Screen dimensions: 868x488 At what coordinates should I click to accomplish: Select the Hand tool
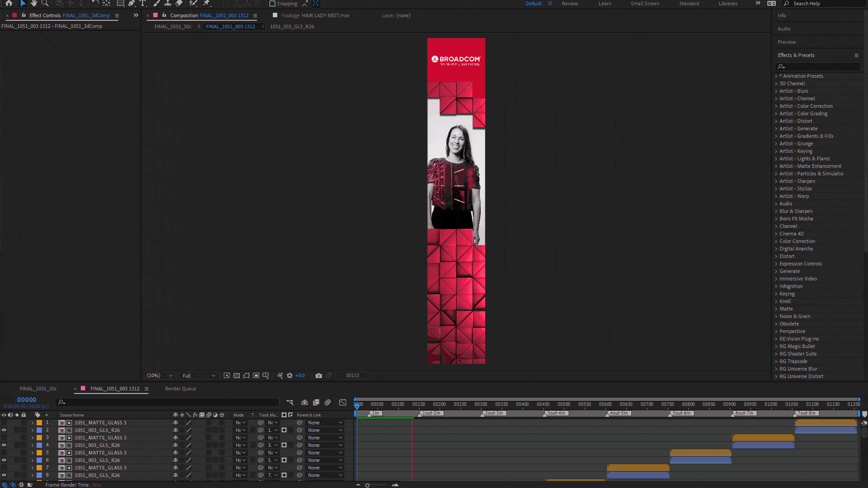pyautogui.click(x=34, y=3)
